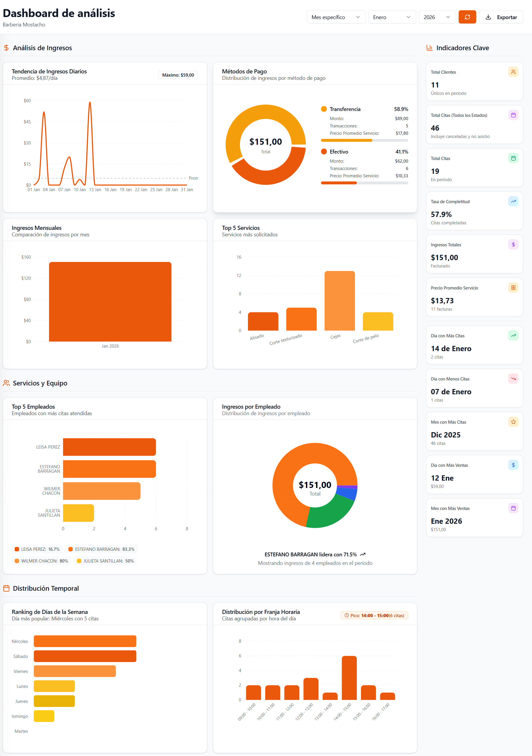
Task: Open the Enero month dropdown
Action: tap(391, 17)
